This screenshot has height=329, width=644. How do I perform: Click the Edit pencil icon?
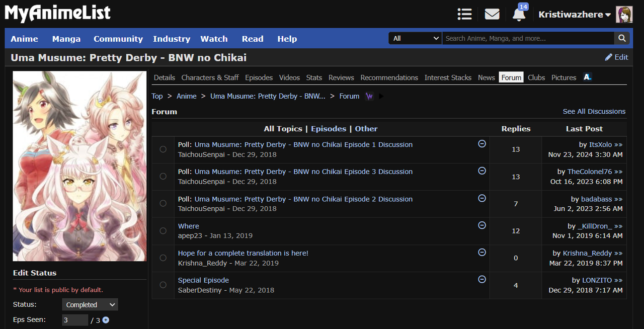tap(609, 57)
